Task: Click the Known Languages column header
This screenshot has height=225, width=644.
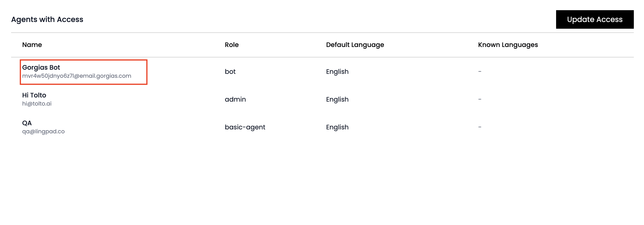Action: click(x=508, y=45)
